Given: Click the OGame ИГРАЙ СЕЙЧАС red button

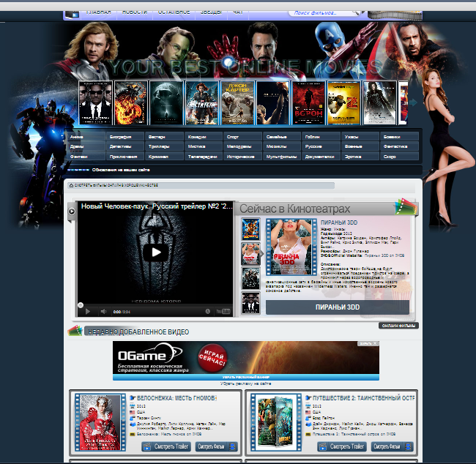Looking at the screenshot, I should click(x=212, y=357).
